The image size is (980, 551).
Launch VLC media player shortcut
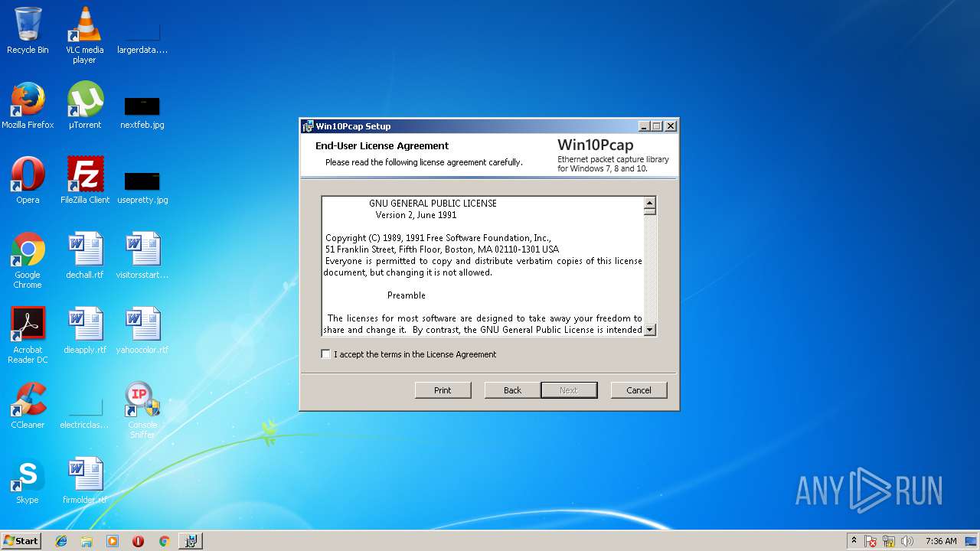[84, 34]
